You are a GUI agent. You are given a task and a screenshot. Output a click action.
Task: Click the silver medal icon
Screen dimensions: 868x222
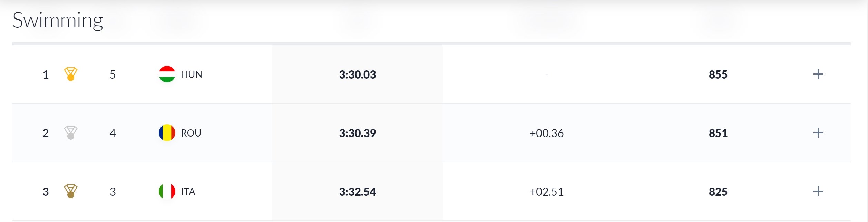[x=71, y=133]
